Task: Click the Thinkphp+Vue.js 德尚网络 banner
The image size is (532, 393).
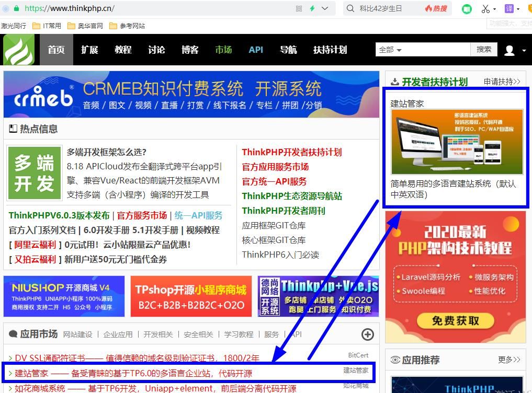Action: pos(318,296)
